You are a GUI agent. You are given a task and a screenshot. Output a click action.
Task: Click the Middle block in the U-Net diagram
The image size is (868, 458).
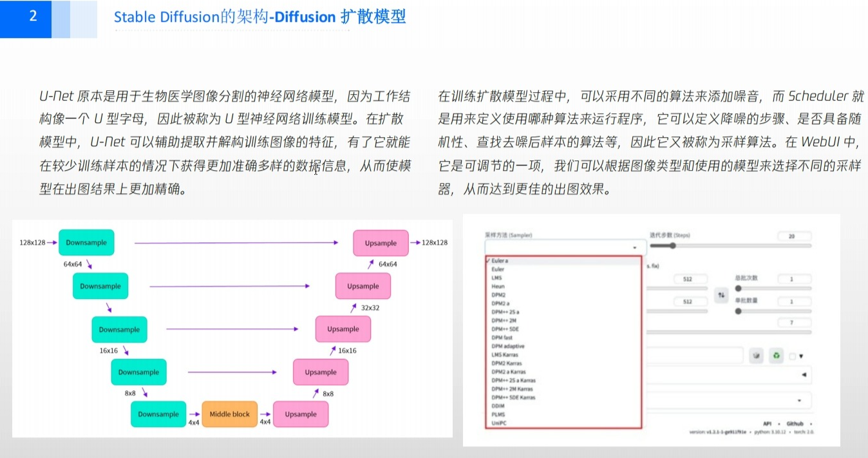229,414
